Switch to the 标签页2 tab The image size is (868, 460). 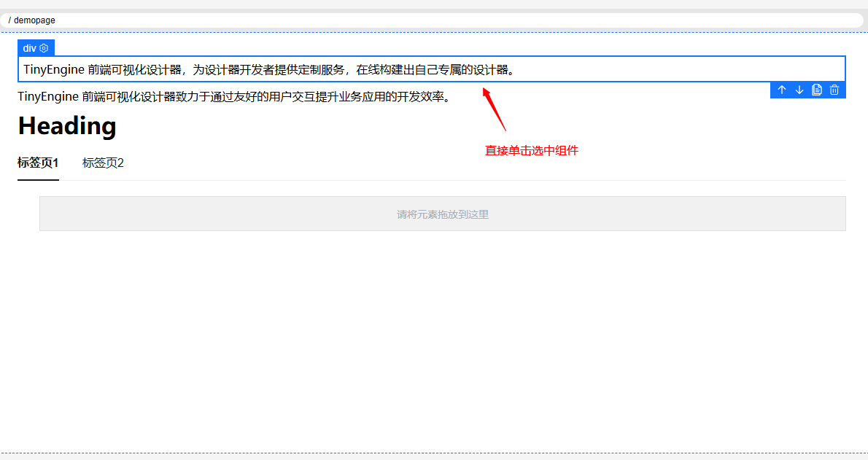click(103, 163)
